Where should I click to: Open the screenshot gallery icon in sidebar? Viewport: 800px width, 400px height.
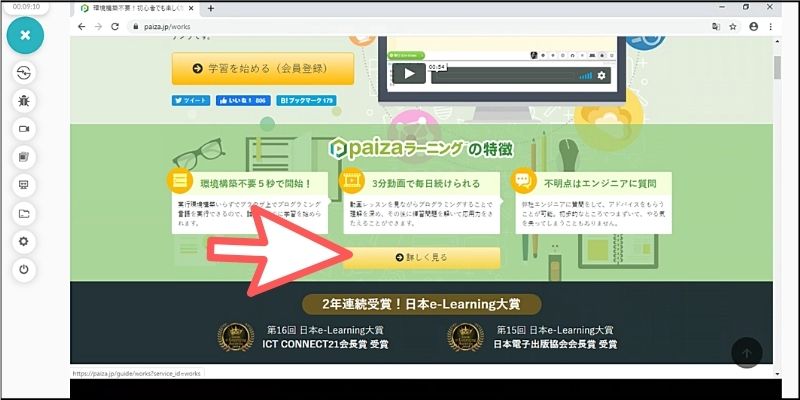(24, 157)
